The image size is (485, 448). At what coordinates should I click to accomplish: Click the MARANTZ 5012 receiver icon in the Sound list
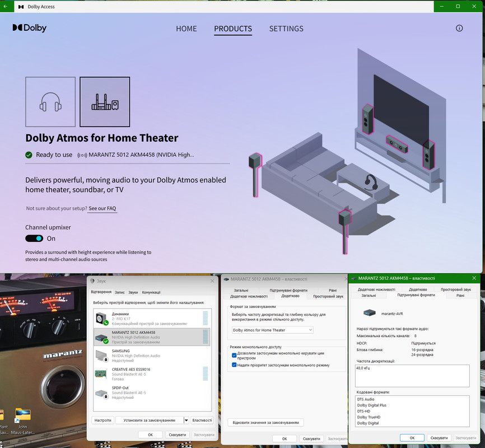(101, 338)
